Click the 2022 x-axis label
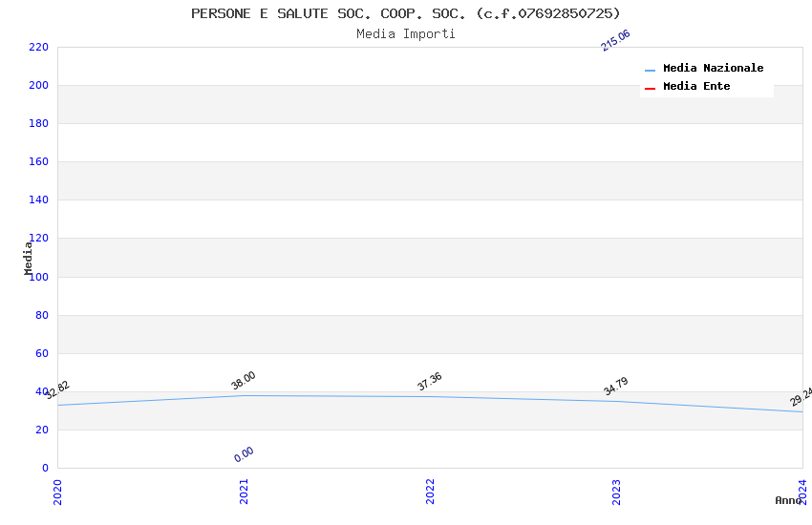 430,492
